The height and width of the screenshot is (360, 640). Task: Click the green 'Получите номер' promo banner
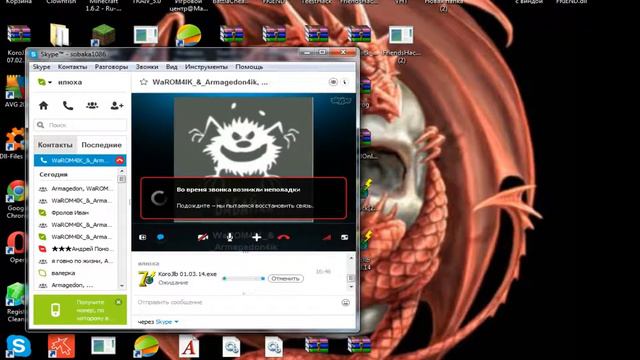[80, 310]
